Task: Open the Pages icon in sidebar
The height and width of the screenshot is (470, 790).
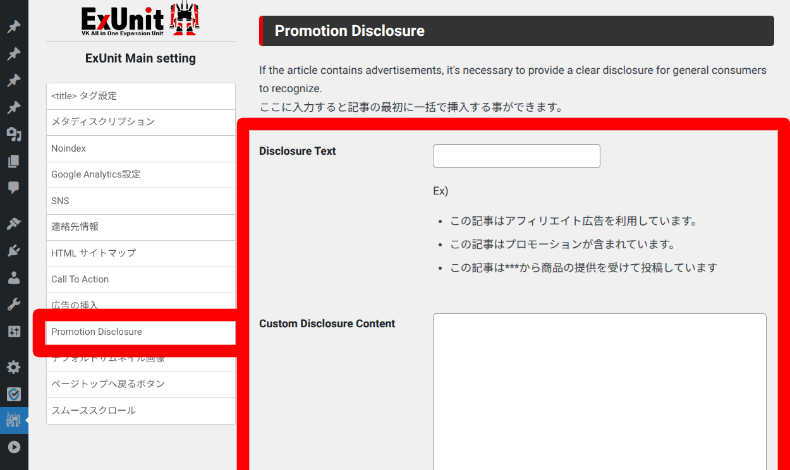Action: click(x=14, y=161)
